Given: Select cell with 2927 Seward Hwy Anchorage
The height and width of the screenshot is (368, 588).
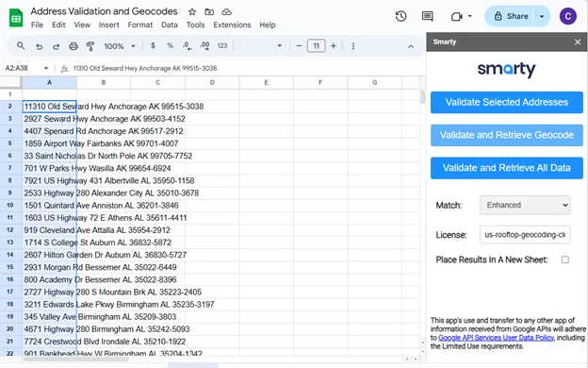Looking at the screenshot, I should [x=50, y=119].
